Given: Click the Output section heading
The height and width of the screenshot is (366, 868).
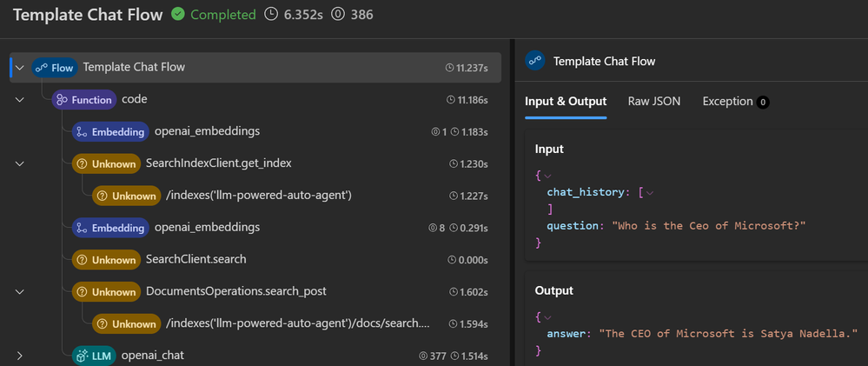Looking at the screenshot, I should [x=554, y=290].
